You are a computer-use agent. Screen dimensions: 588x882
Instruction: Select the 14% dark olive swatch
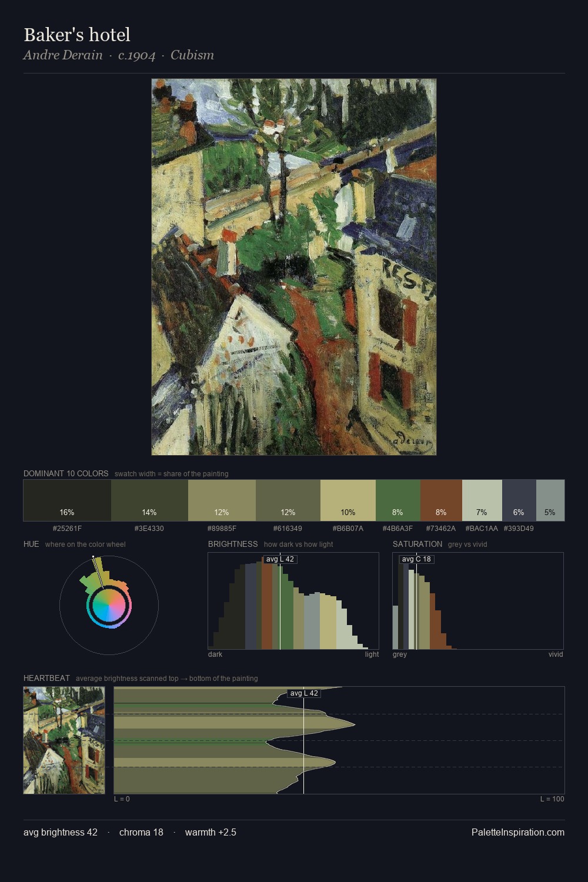[x=149, y=500]
